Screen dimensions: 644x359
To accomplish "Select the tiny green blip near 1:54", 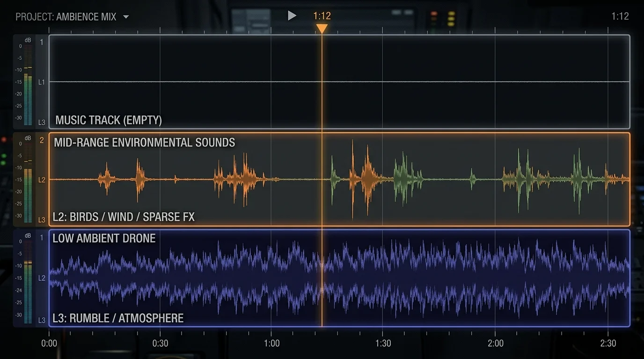I will pyautogui.click(x=472, y=179).
